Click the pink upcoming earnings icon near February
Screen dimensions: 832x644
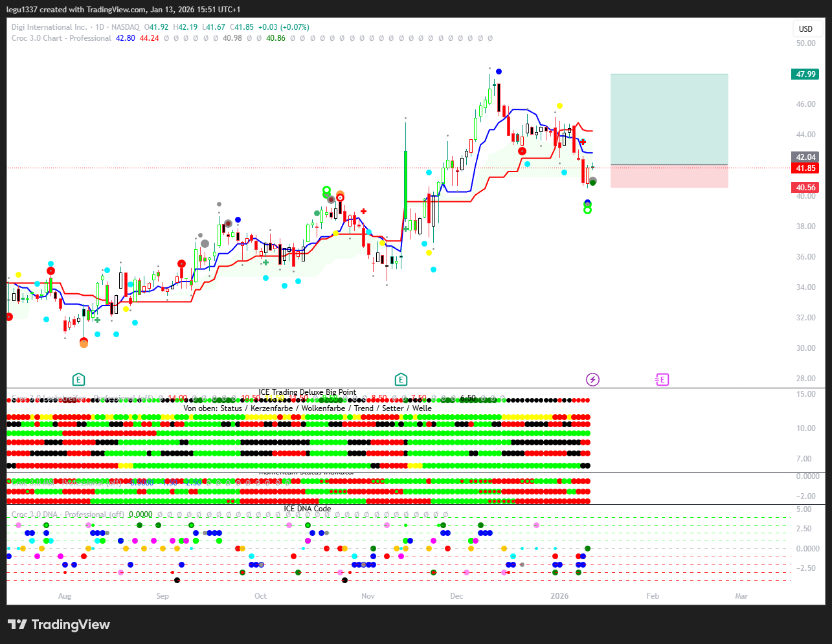pos(662,379)
